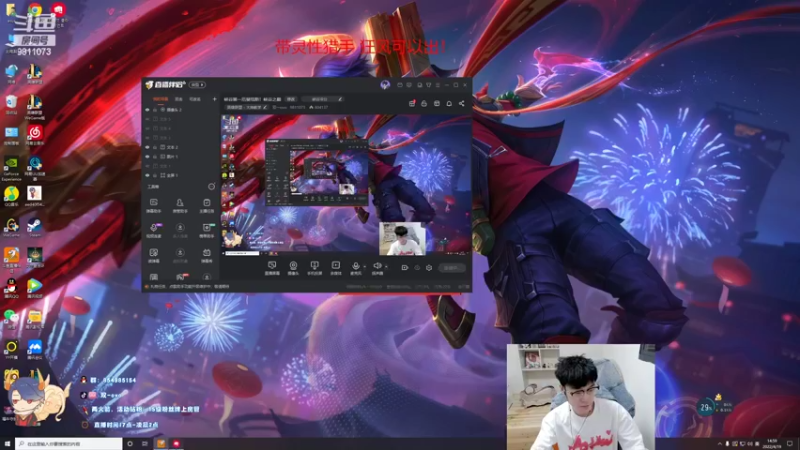
Task: Select the 全屏 1 layer row
Action: click(181, 176)
